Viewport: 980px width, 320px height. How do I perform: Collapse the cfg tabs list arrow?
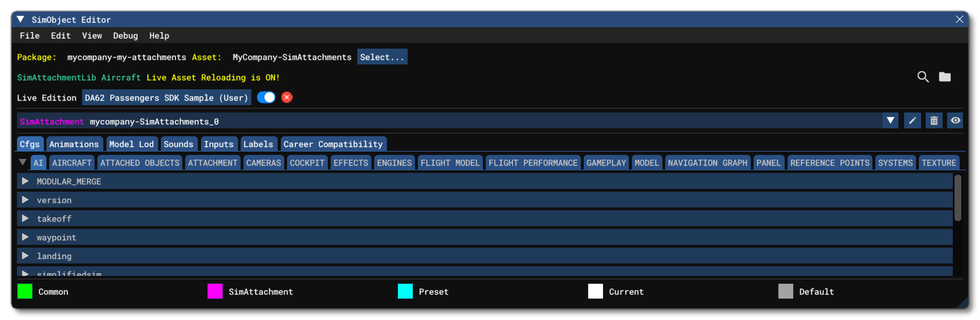pos(23,162)
